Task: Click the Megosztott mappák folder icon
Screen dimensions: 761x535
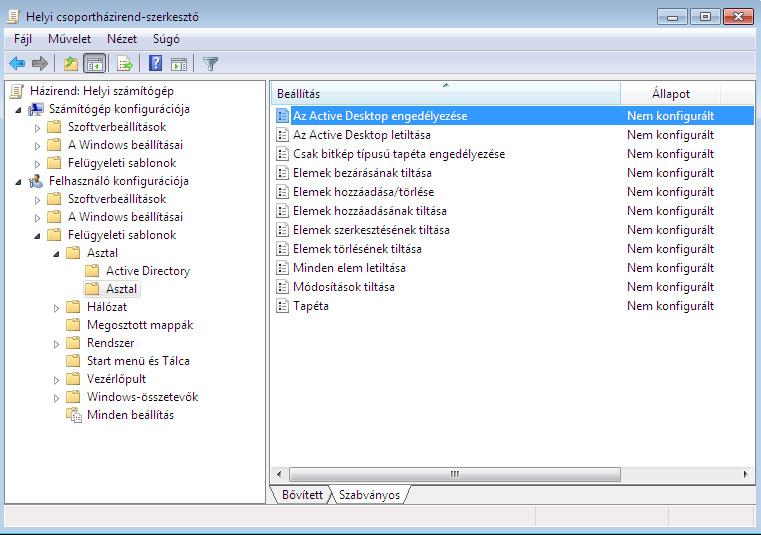Action: tap(73, 324)
